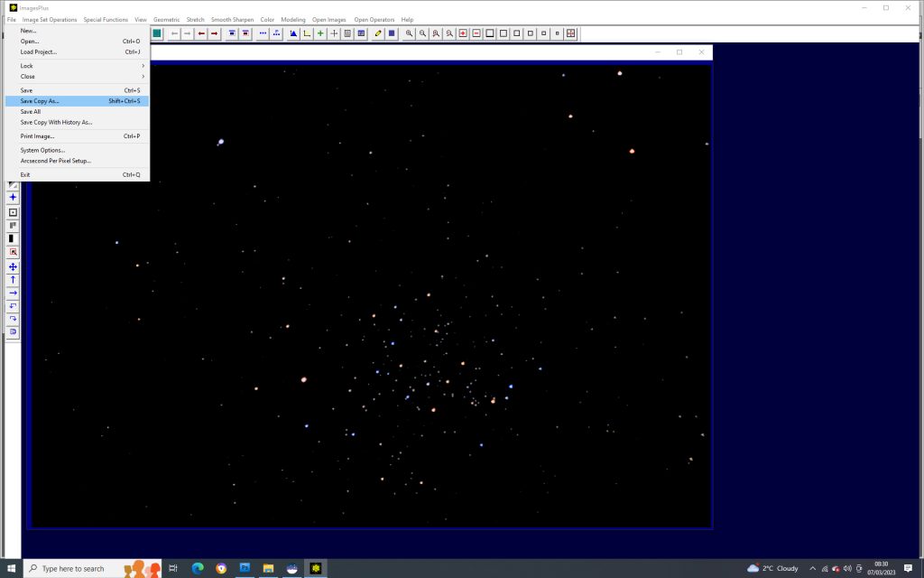924x578 pixels.
Task: Click the first magnifier zoom icon
Action: tap(409, 33)
